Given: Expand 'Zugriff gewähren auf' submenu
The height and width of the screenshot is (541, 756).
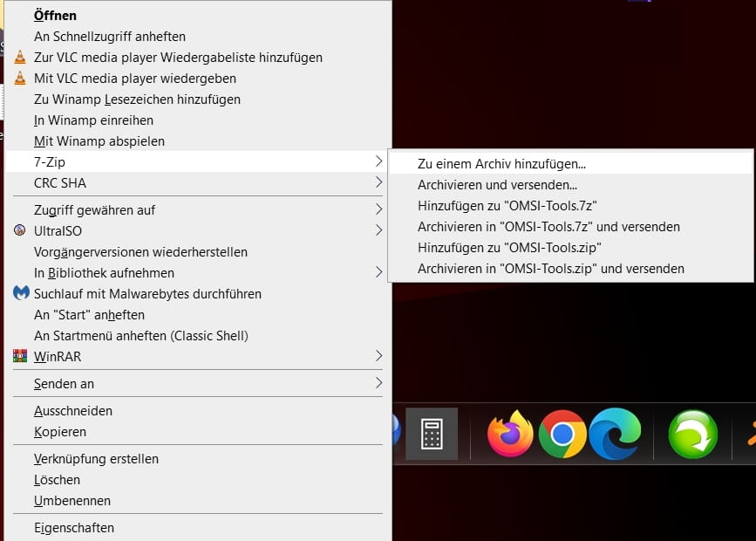Looking at the screenshot, I should (x=378, y=210).
